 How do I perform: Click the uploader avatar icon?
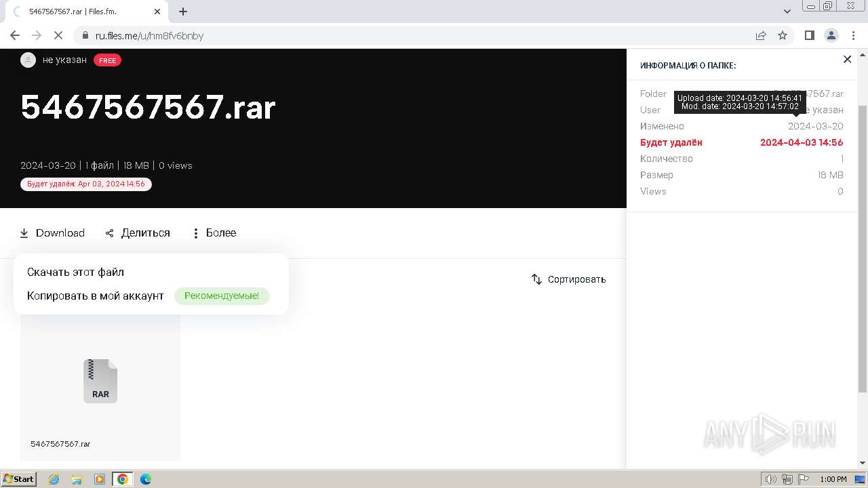[x=28, y=60]
